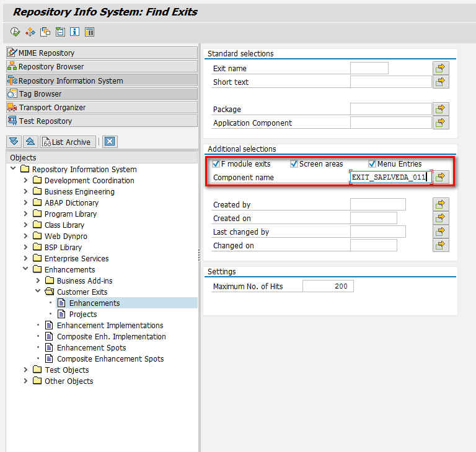The image size is (476, 452).
Task: Click the Objects panel header
Action: pos(102,157)
